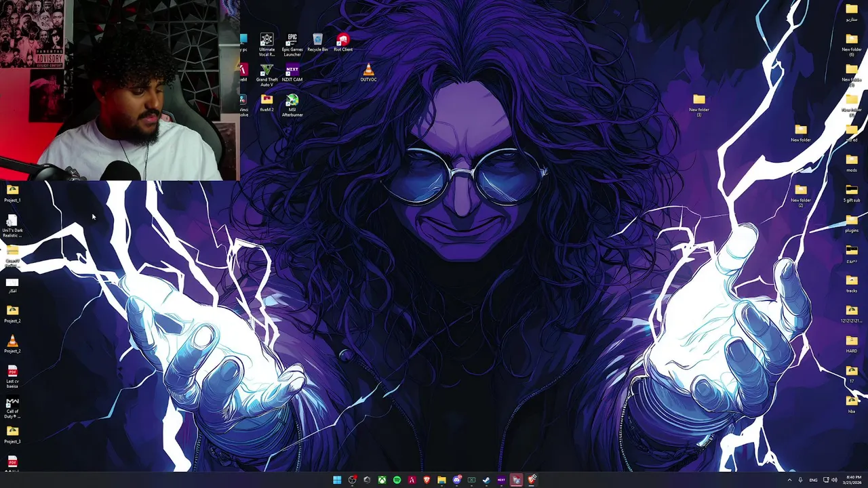Viewport: 868px width, 488px height.
Task: Open the Ultimate Vocal Remover desktop icon
Action: point(267,45)
